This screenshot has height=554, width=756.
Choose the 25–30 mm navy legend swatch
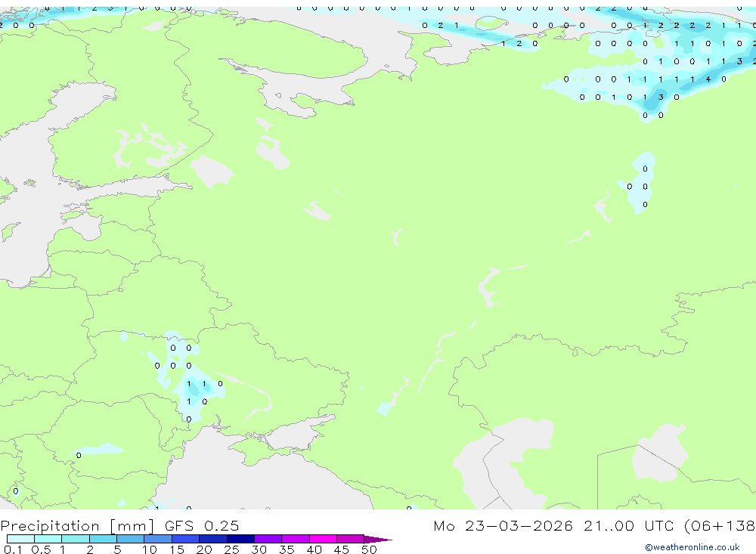tap(240, 539)
